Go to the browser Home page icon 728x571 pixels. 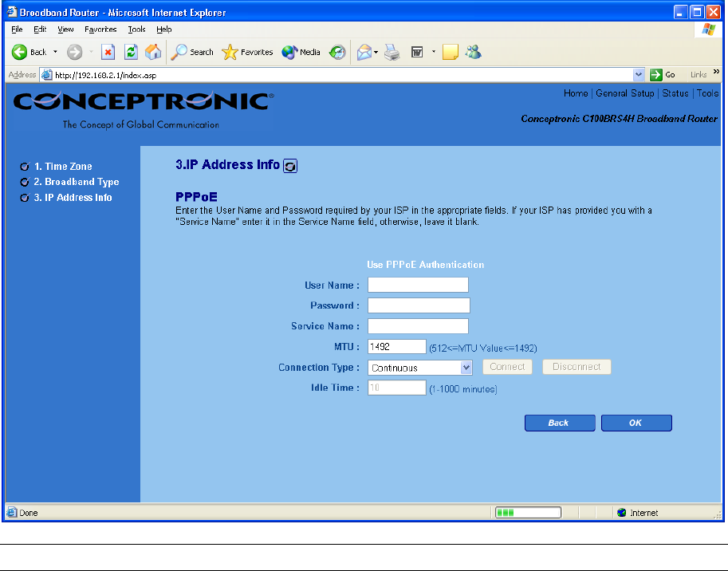[x=153, y=52]
